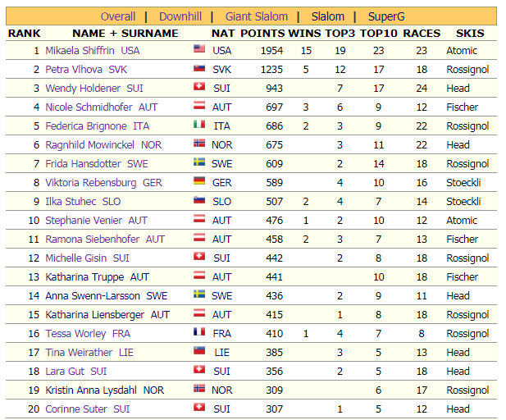Click the Swedish flag beside Frida Hansdotter
This screenshot has width=506, height=420.
click(198, 163)
